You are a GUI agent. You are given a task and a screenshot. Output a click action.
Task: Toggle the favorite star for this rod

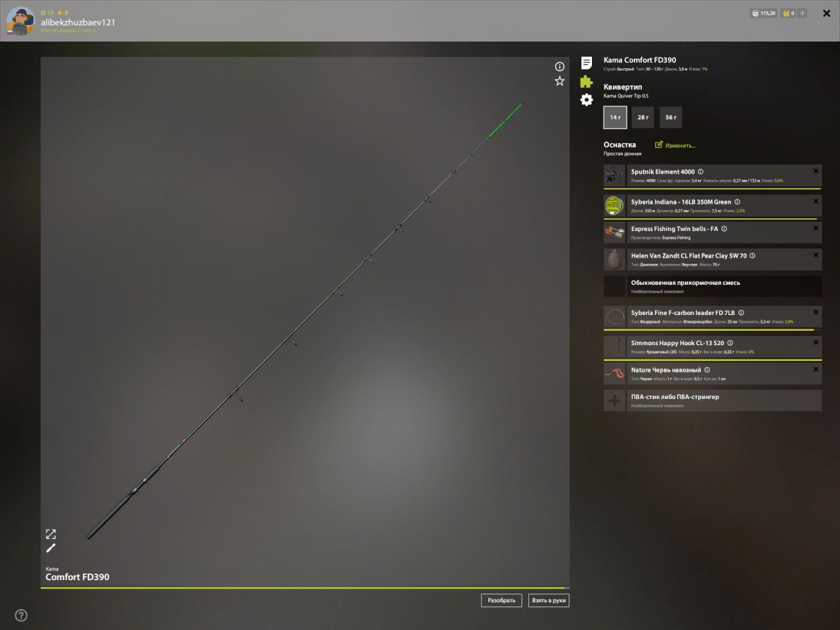tap(559, 81)
